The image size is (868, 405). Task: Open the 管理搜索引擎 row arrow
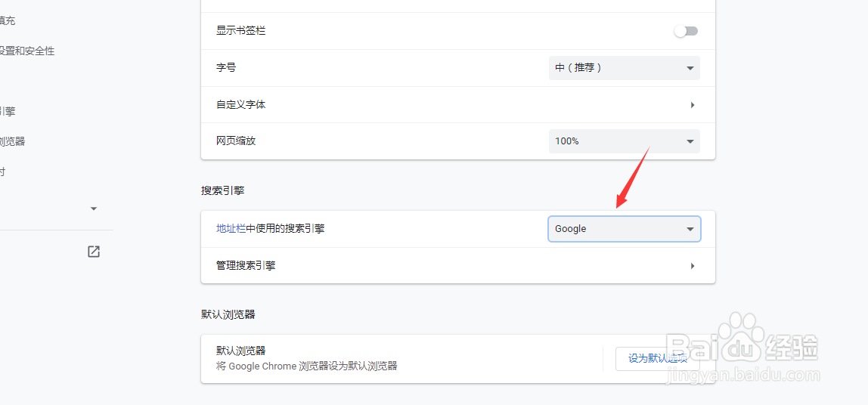(693, 265)
